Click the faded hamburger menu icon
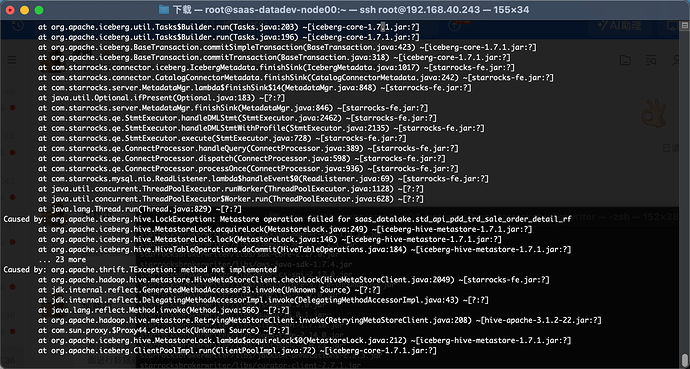This screenshot has width=690, height=369. tap(12, 60)
